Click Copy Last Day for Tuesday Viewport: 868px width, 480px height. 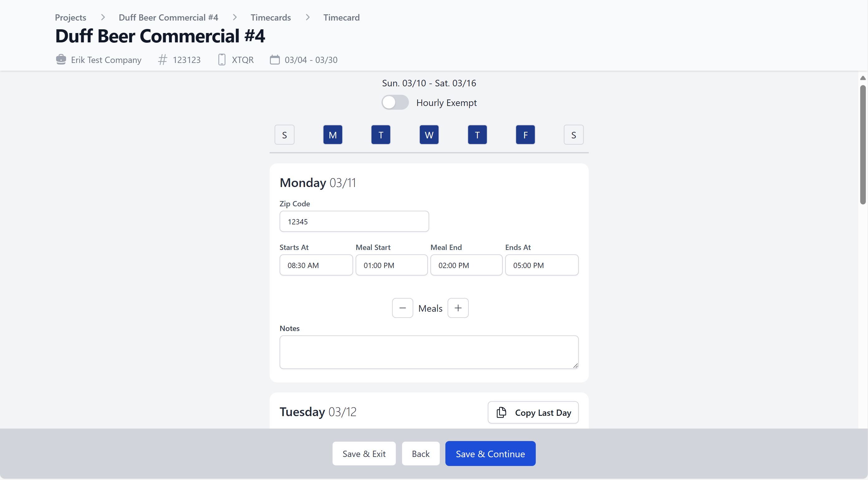click(x=533, y=412)
